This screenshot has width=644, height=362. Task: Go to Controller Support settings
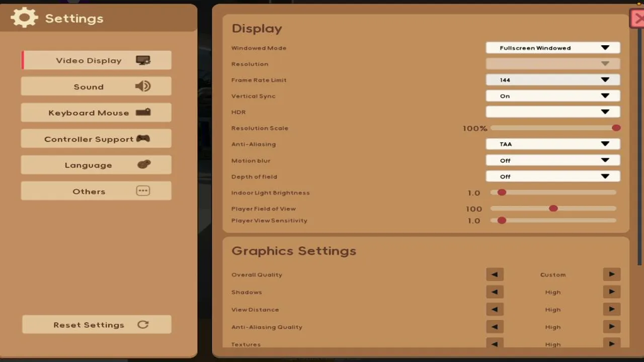pos(96,139)
